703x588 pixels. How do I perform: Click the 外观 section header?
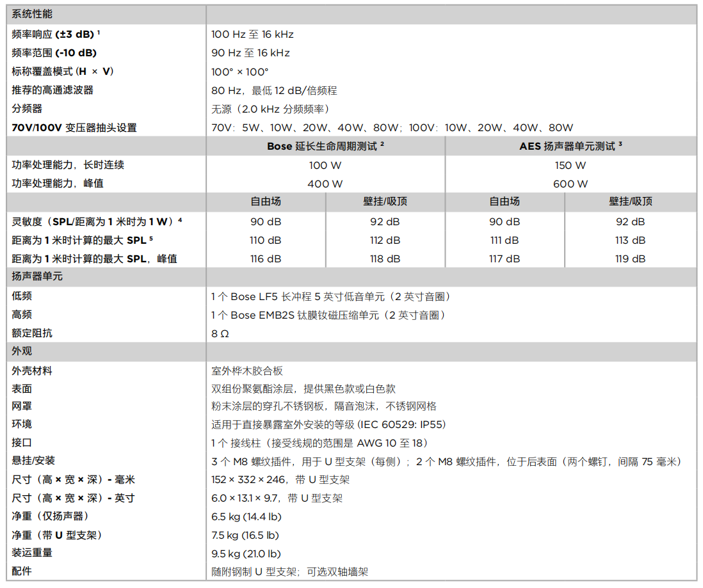[22, 351]
